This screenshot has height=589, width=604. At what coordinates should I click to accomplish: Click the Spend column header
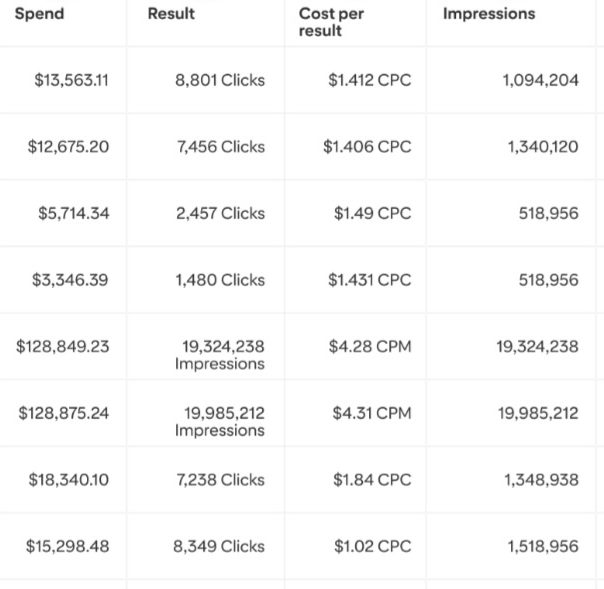pyautogui.click(x=39, y=14)
